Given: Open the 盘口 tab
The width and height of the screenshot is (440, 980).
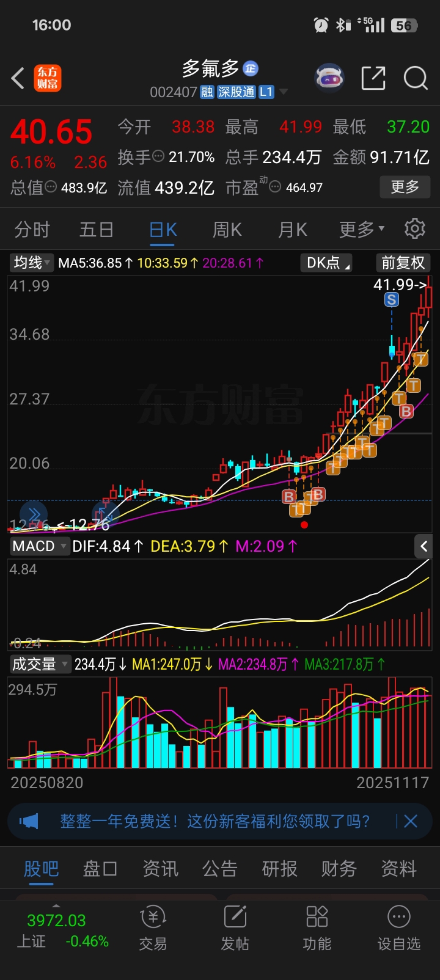Looking at the screenshot, I should (x=100, y=868).
